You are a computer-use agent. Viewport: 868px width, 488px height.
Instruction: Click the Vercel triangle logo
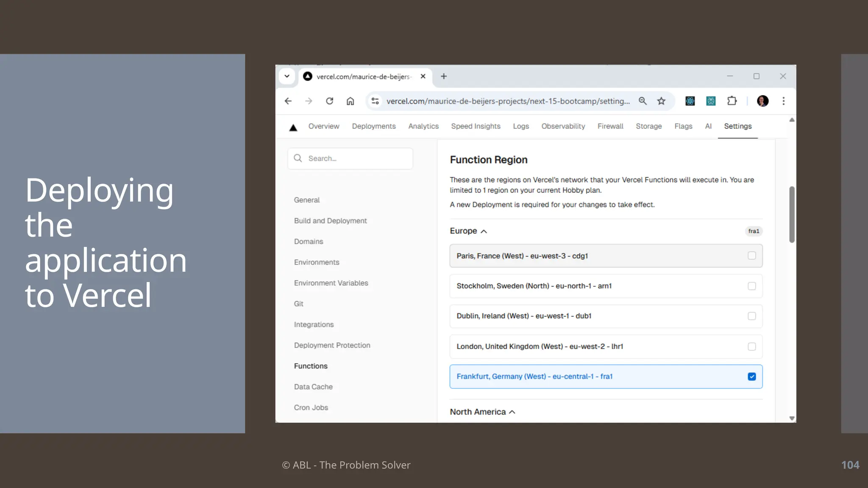[x=293, y=127]
